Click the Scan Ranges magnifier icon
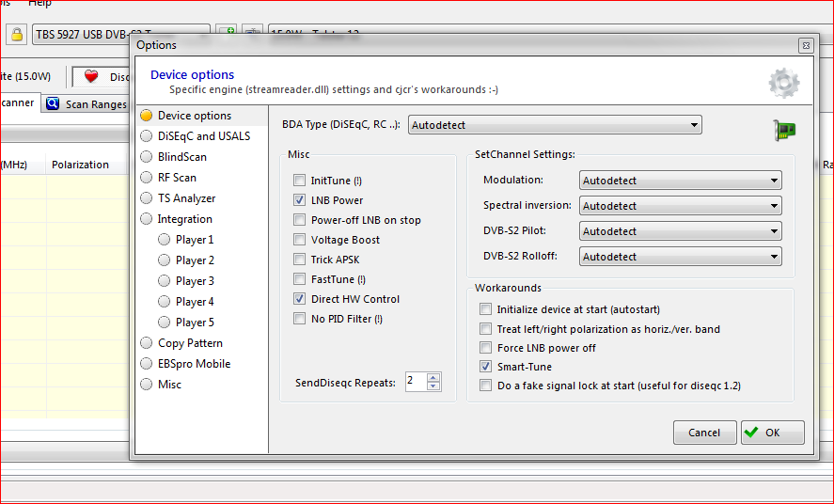834x504 pixels. pyautogui.click(x=53, y=104)
